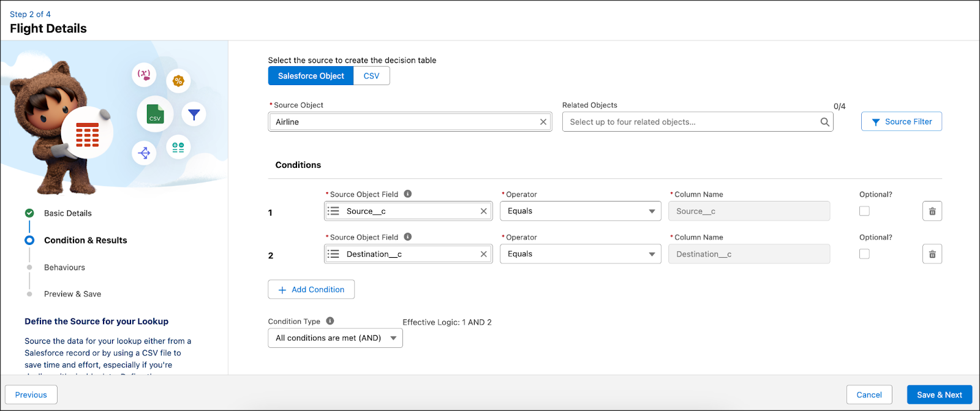Click the 'Flight Details' title

coord(48,29)
